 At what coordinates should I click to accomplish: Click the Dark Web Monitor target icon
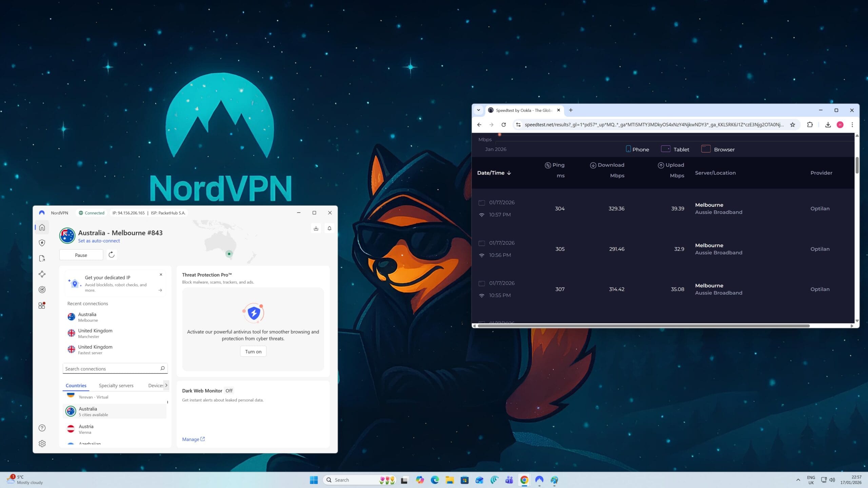click(42, 289)
